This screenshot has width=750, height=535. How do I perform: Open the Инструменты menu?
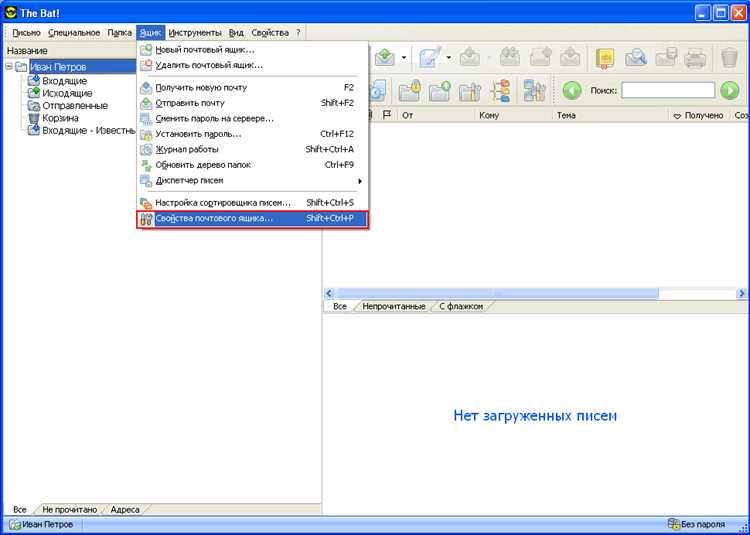pos(195,33)
